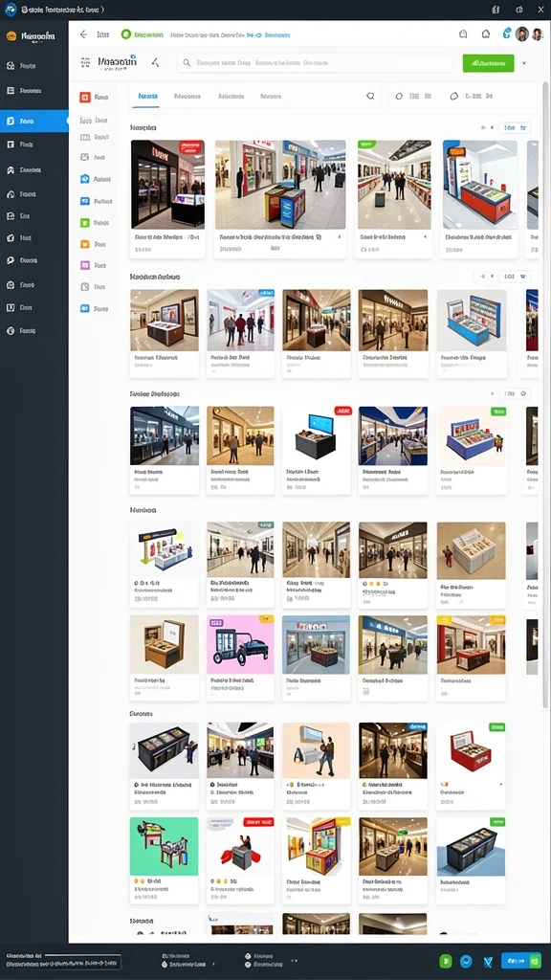Viewport: 551px width, 980px height.
Task: Click the blue circle icon in the bottom bar
Action: [x=466, y=961]
